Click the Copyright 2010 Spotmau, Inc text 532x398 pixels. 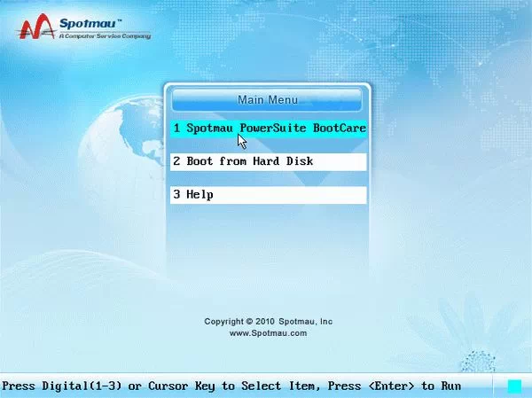coord(268,321)
